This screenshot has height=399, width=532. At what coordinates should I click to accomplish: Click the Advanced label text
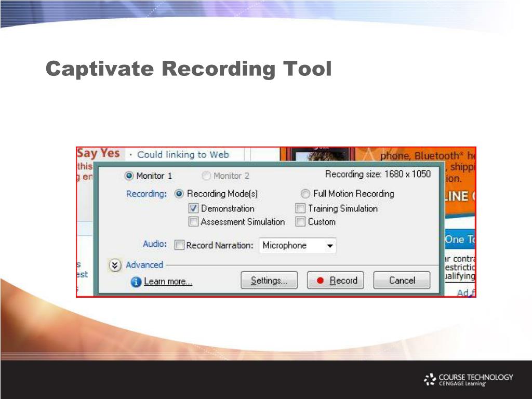pos(144,264)
